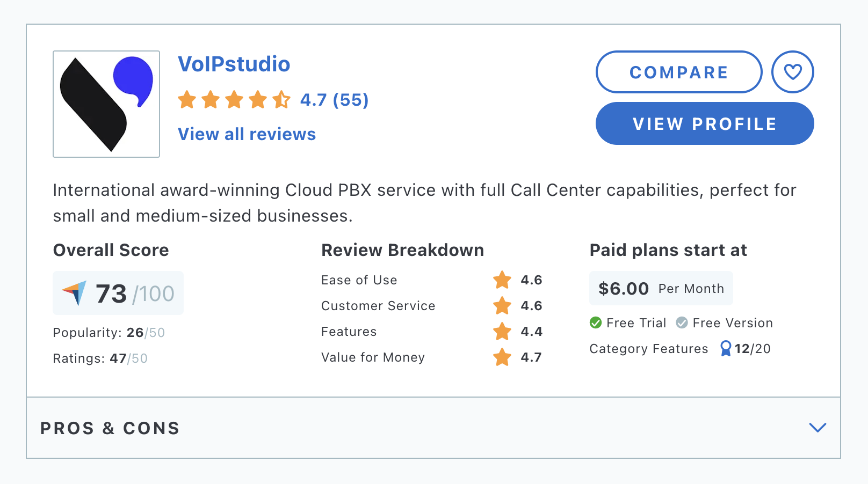Click the $6.00 Per Month price box

click(661, 289)
